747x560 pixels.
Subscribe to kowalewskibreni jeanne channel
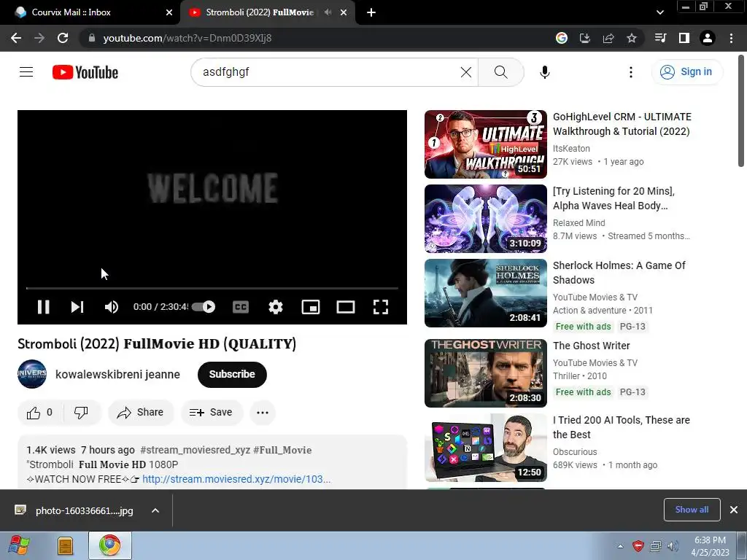(232, 374)
